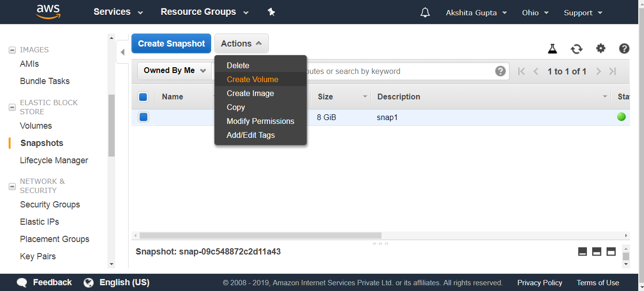Click the sidebar vertical scrollbar thumb

[x=111, y=125]
